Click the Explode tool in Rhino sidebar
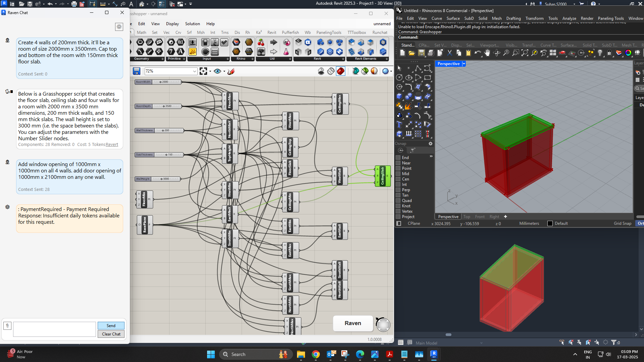Image resolution: width=644 pixels, height=362 pixels. [x=408, y=106]
